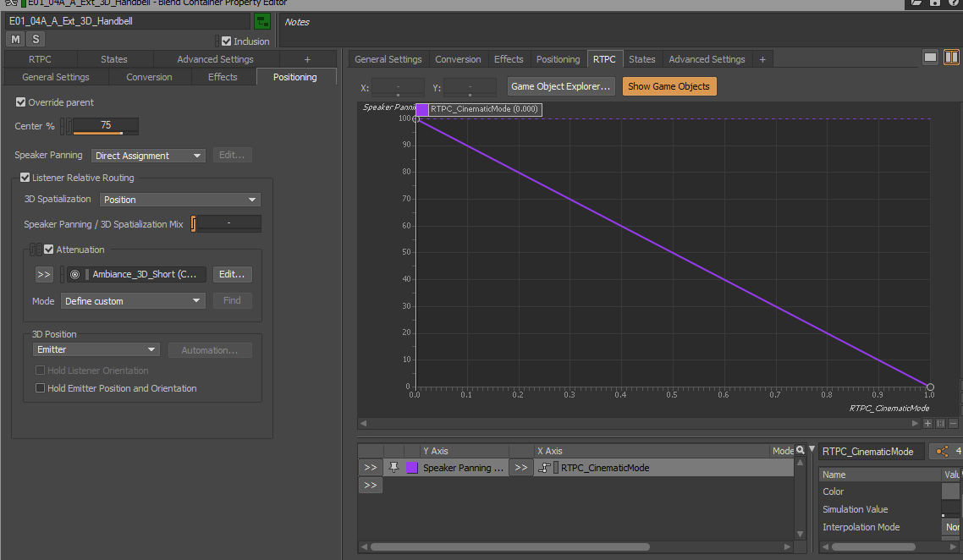
Task: Switch to the right pane's General Settings tab
Action: click(388, 59)
